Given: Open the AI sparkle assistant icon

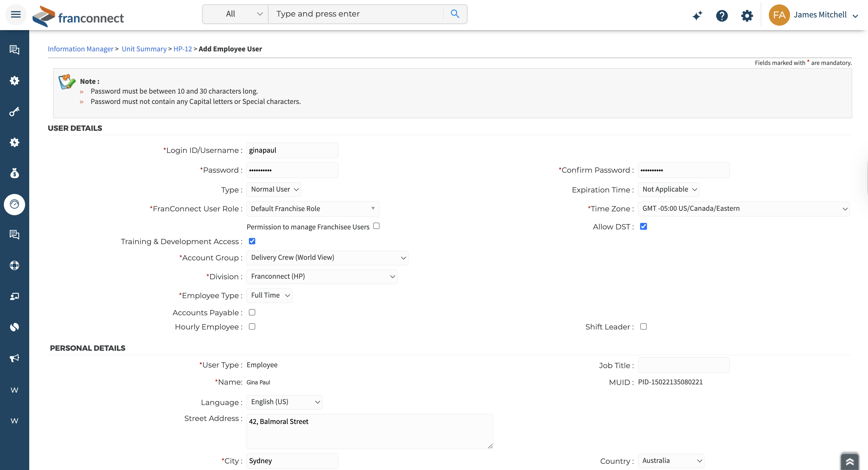Looking at the screenshot, I should click(x=697, y=15).
